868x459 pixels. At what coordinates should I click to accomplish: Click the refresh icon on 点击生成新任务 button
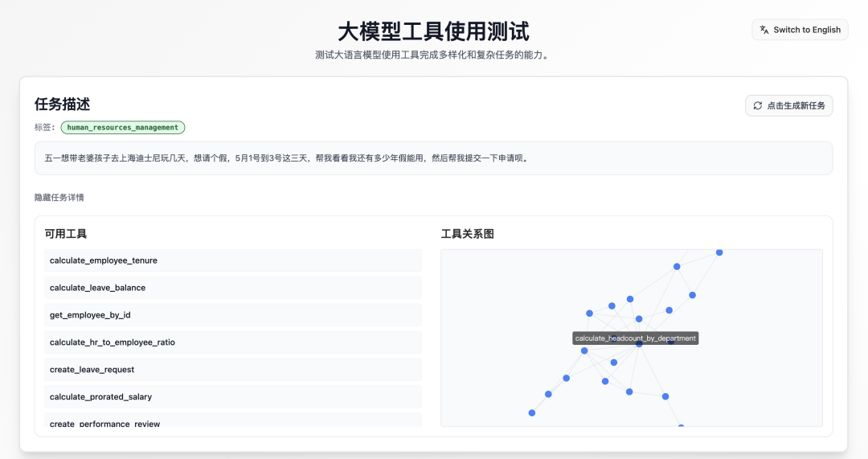(x=757, y=106)
